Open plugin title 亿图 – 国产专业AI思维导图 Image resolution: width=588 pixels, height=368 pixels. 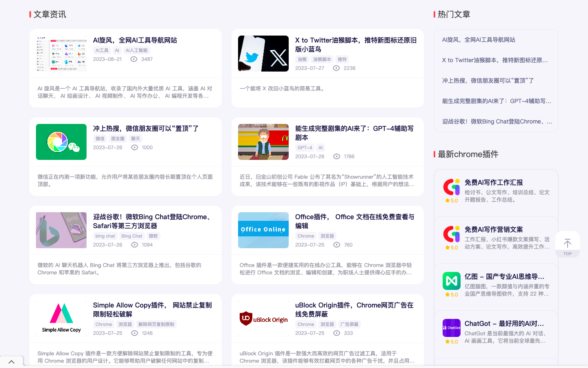click(504, 276)
